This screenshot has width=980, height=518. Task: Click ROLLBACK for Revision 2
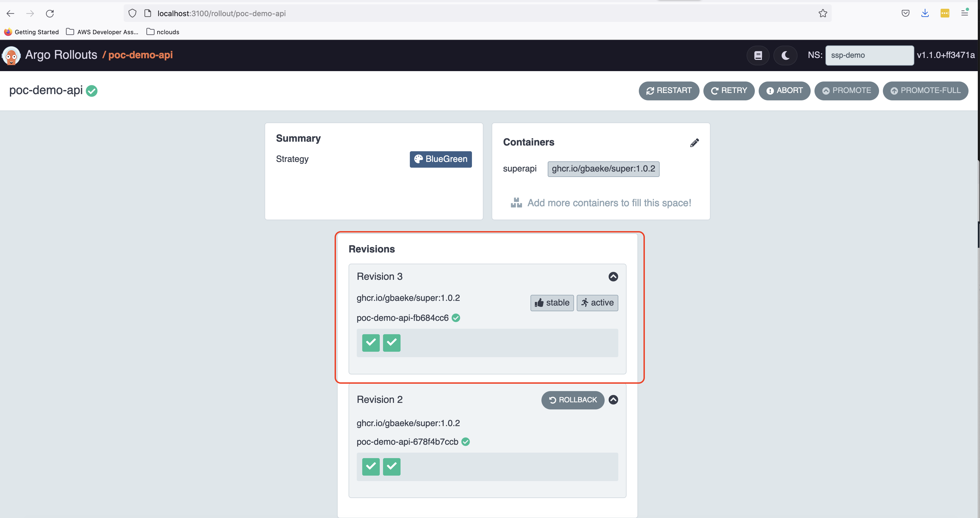[573, 400]
